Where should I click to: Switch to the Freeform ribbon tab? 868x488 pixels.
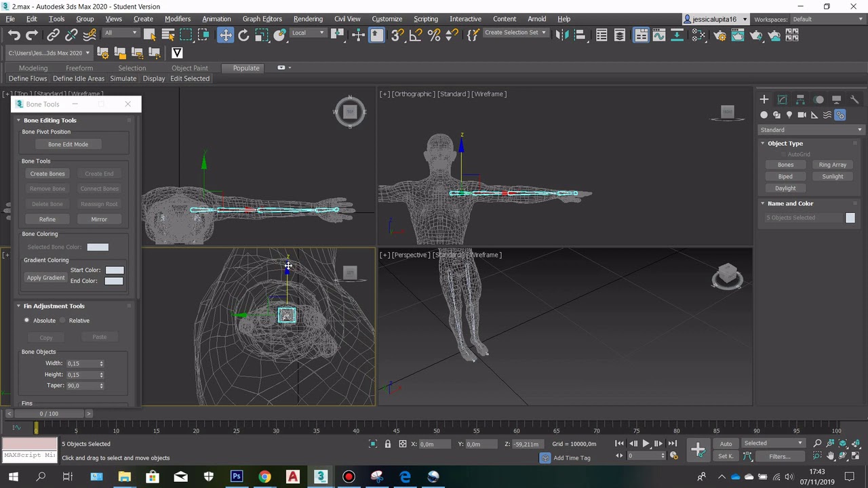79,68
